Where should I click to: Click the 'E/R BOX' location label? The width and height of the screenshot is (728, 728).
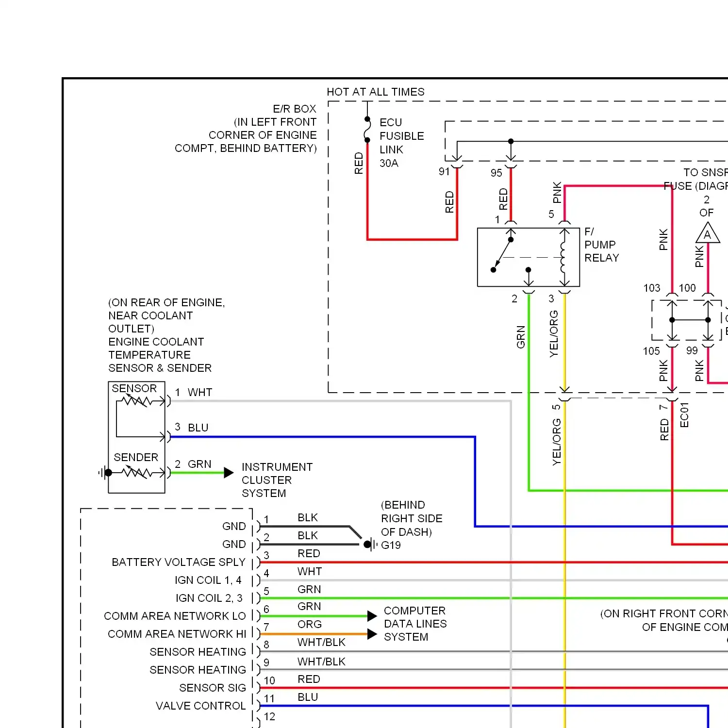(294, 109)
